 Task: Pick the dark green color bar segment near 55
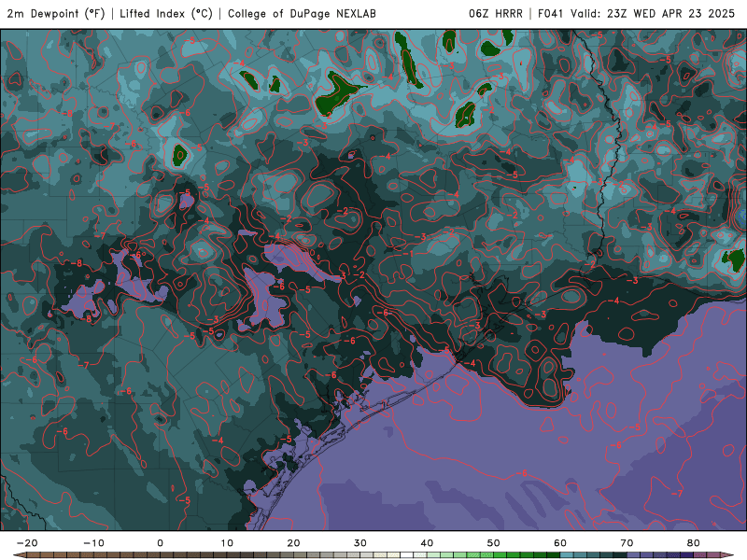pyautogui.click(x=527, y=555)
